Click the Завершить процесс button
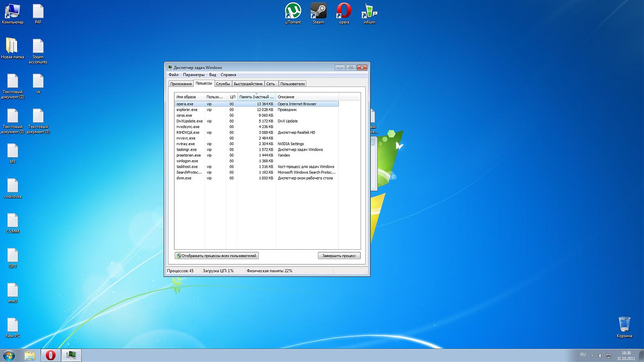This screenshot has width=644, height=362. 339,256
